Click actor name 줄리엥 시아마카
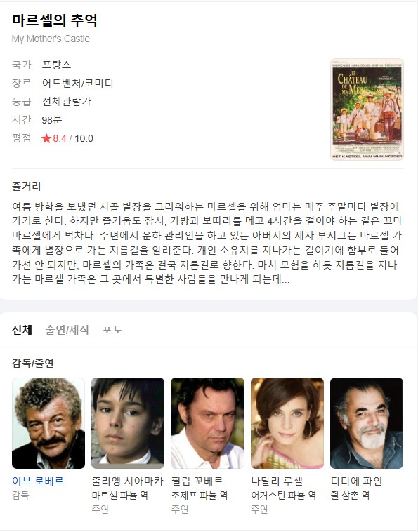Image resolution: width=418 pixels, height=532 pixels. 127,481
